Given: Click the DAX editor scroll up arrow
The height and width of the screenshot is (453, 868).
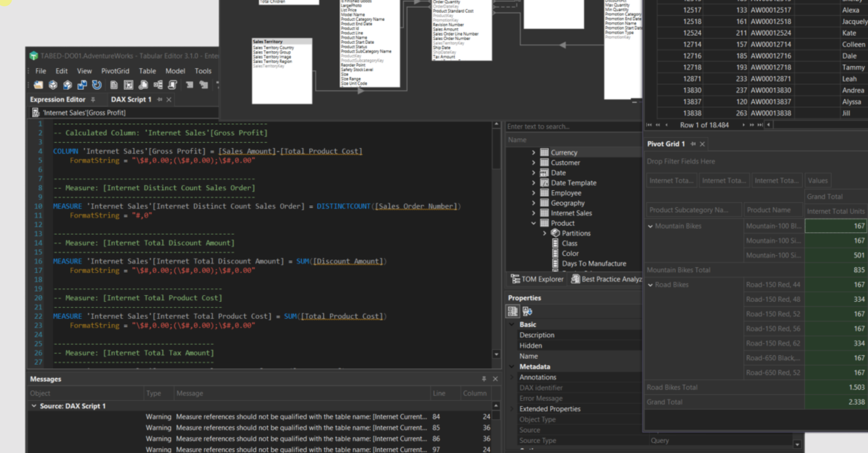Looking at the screenshot, I should tap(496, 125).
